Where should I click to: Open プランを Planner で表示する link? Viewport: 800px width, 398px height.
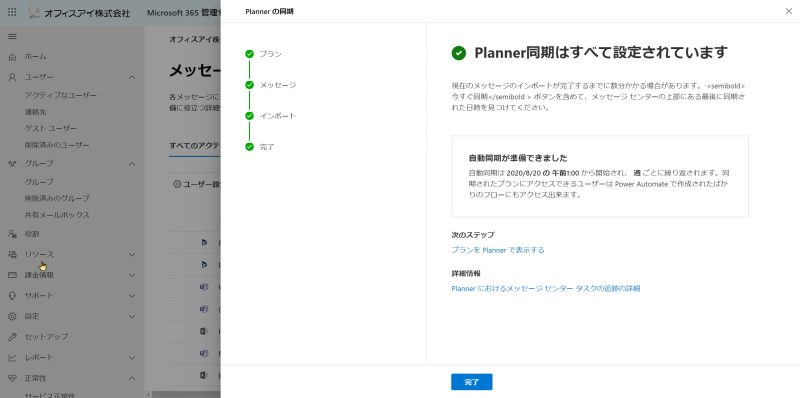point(498,250)
